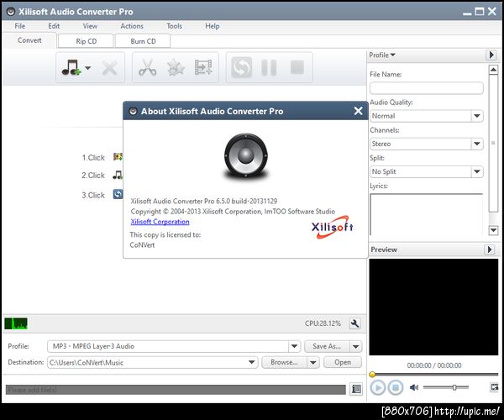Click the log/list icon beside the progress bar

[356, 389]
